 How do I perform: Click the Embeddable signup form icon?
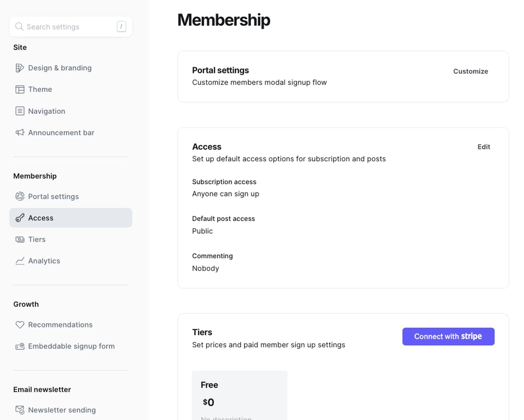pos(20,346)
